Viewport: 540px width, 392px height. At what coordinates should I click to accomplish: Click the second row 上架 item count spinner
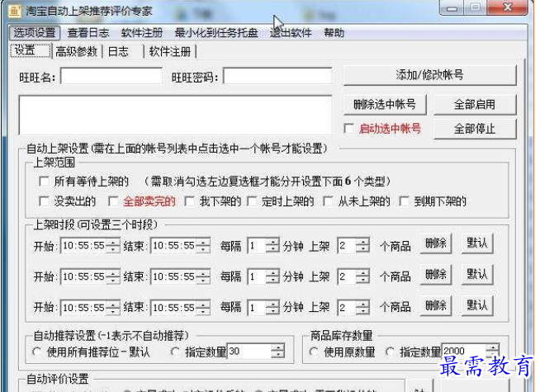pos(362,276)
